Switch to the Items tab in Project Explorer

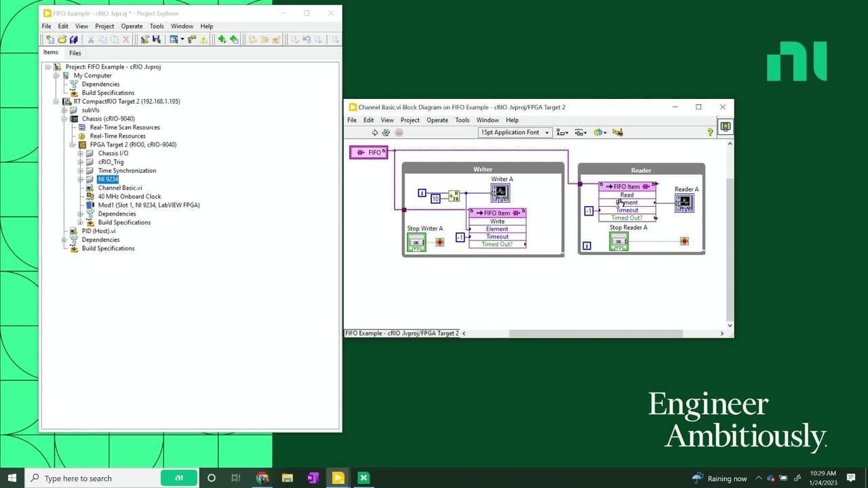51,52
